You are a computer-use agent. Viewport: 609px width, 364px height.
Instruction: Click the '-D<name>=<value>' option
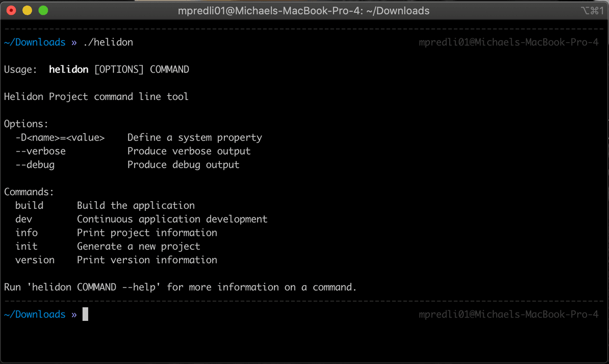click(60, 137)
